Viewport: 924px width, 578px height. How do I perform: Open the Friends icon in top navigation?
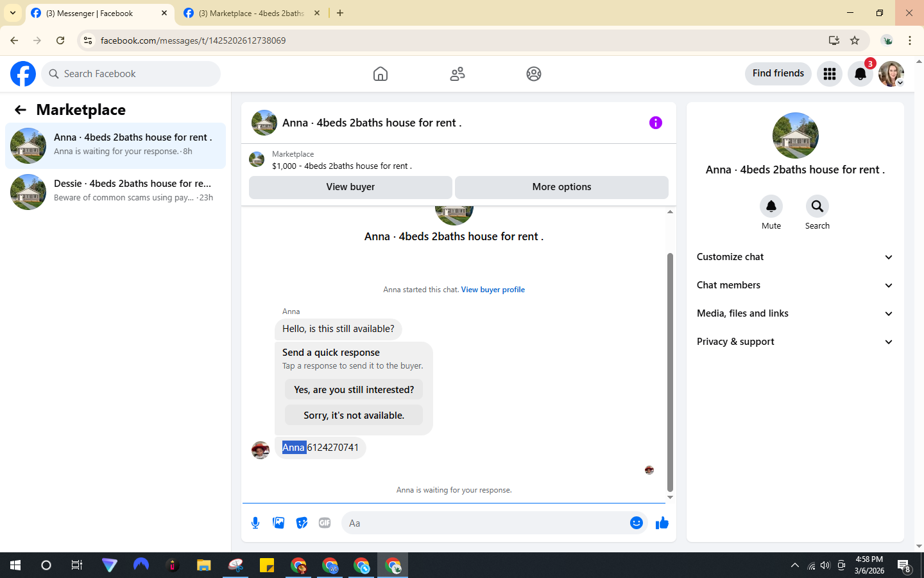(458, 74)
